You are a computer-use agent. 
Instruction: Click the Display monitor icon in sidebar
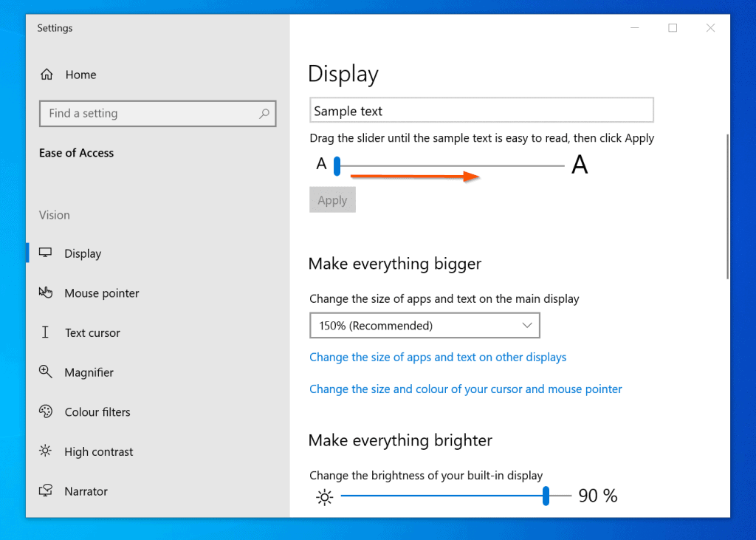pyautogui.click(x=45, y=253)
